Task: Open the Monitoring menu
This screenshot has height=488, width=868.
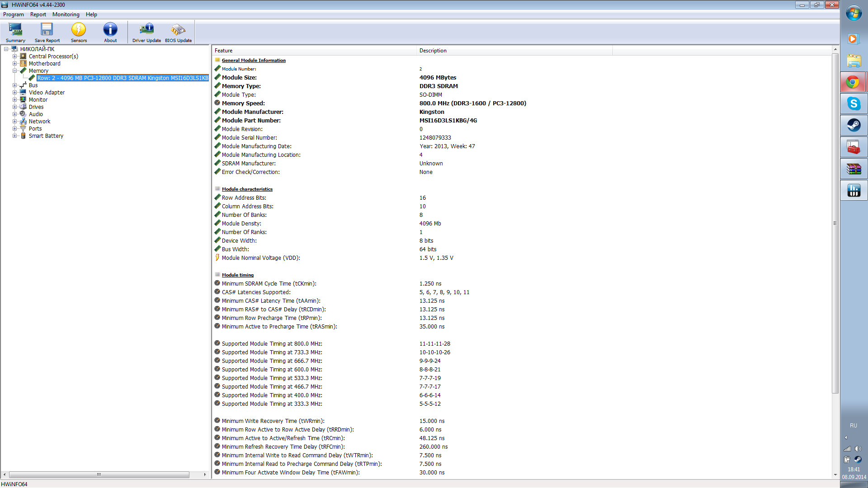Action: pos(66,14)
